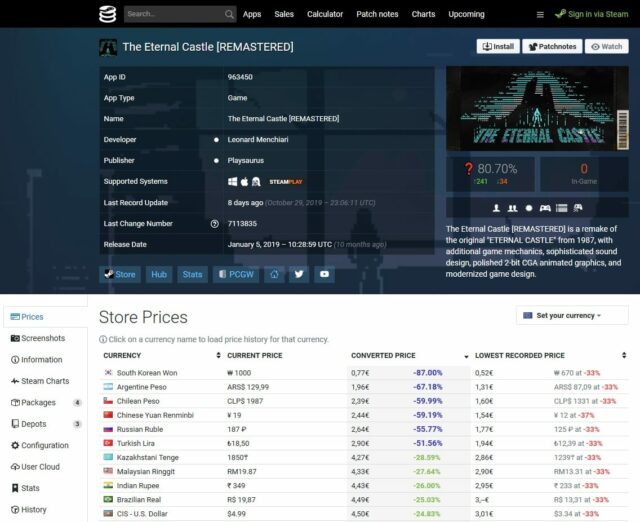Screen dimensions: 640x522
Task: Type in the Search input field
Action: (170, 14)
